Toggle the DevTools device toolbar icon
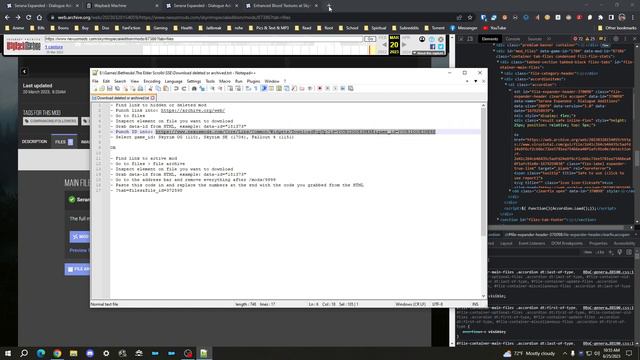Image resolution: width=640 pixels, height=360 pixels. tap(470, 39)
